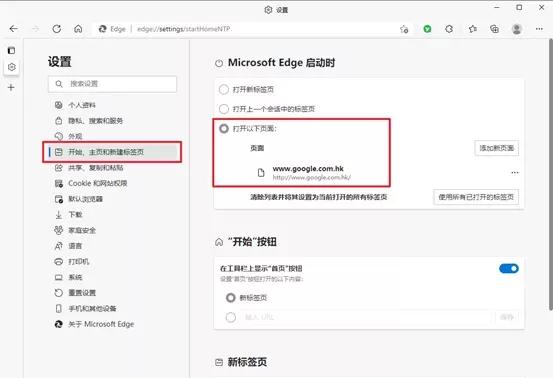Open the green shield extension icon
Image resolution: width=553 pixels, height=378 pixels.
click(x=427, y=29)
